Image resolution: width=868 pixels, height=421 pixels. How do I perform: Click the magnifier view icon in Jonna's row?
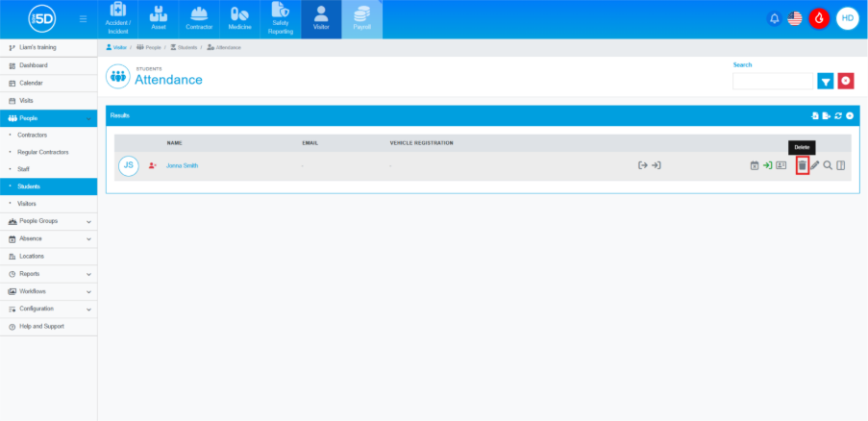(x=828, y=165)
